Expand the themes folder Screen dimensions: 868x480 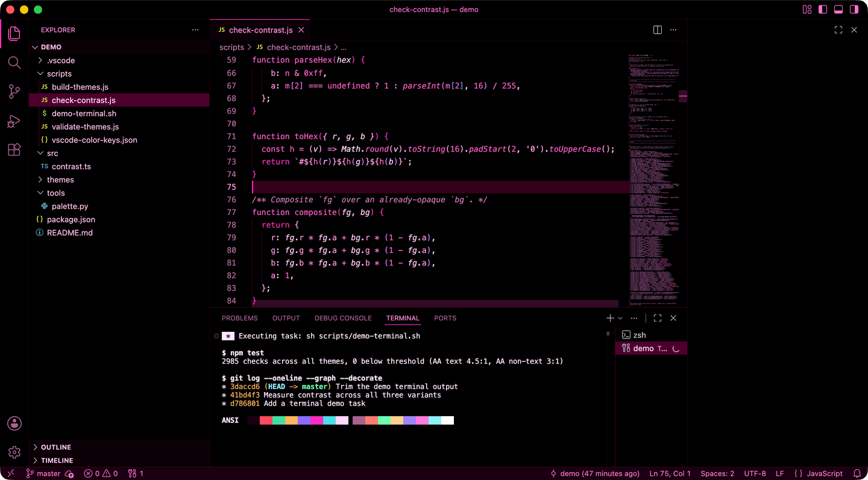point(119,179)
